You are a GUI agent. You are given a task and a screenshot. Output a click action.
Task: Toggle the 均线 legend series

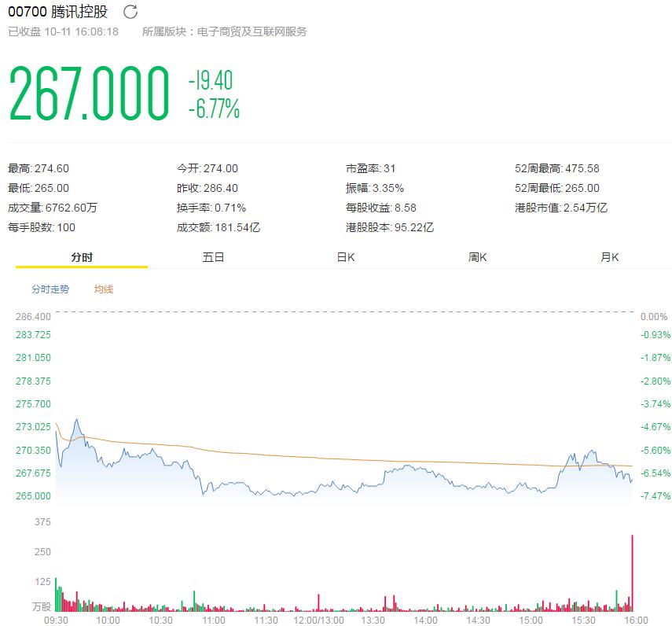tap(104, 289)
